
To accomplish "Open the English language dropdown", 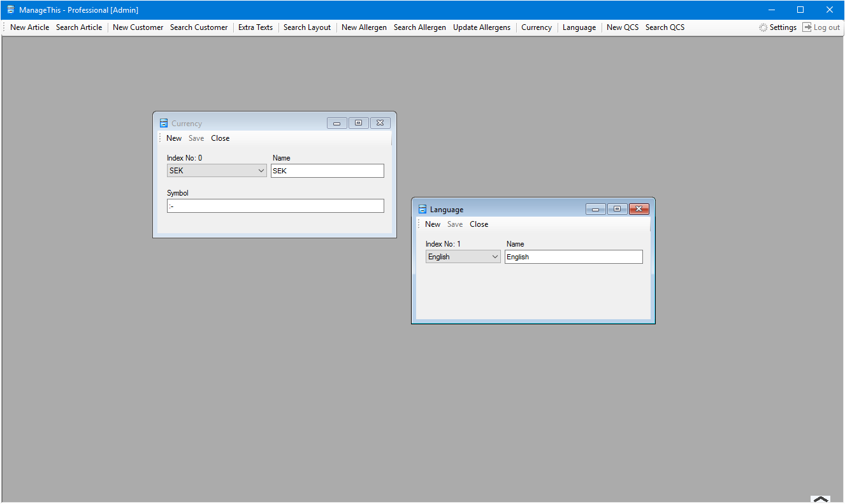I will pyautogui.click(x=495, y=257).
